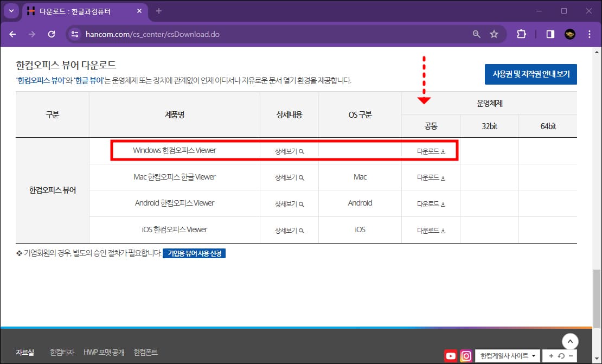Click the zoom-in plus icon in footer
Screen dimensions: 602x364
click(551, 356)
